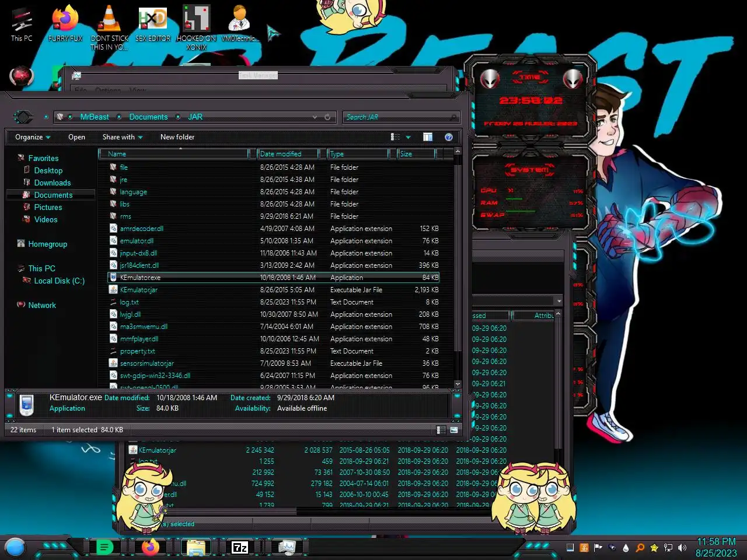The width and height of the screenshot is (747, 560).
Task: Navigate to Documents in the breadcrumb
Action: click(148, 117)
